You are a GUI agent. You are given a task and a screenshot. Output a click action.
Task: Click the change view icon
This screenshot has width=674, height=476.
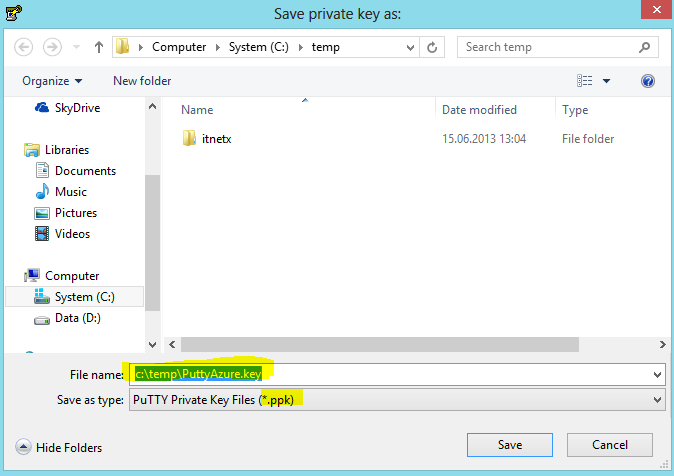pyautogui.click(x=585, y=81)
